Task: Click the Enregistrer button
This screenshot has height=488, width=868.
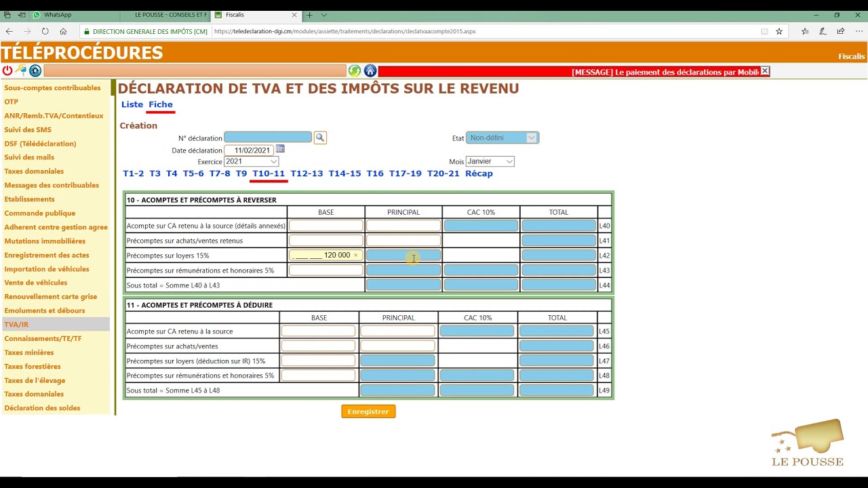Action: coord(368,411)
